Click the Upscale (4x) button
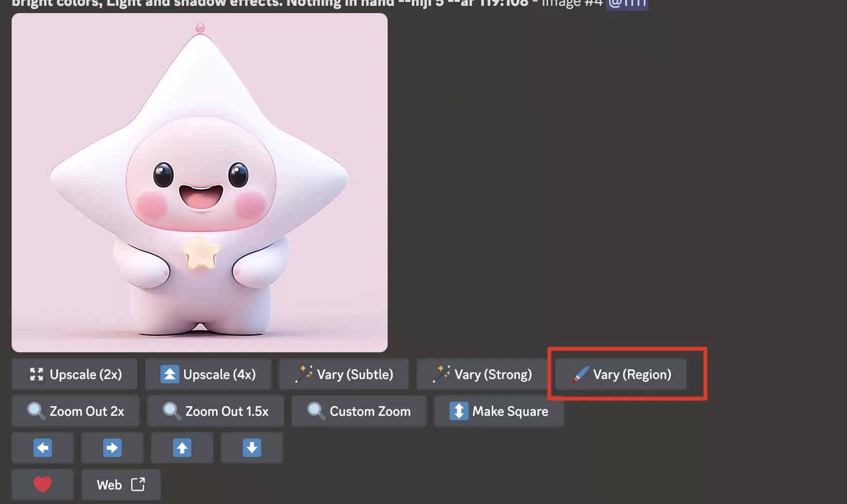847x504 pixels. (x=208, y=374)
